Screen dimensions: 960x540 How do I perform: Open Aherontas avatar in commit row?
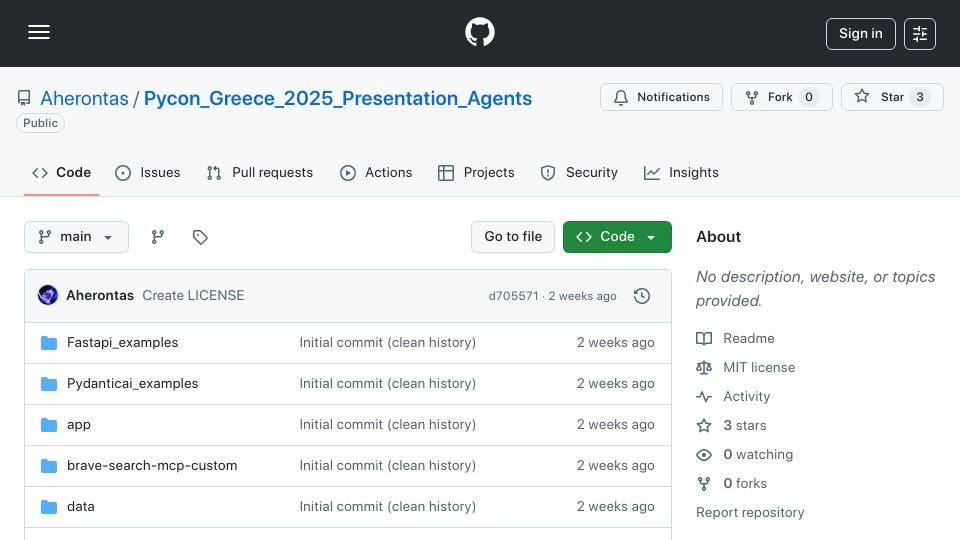[48, 295]
